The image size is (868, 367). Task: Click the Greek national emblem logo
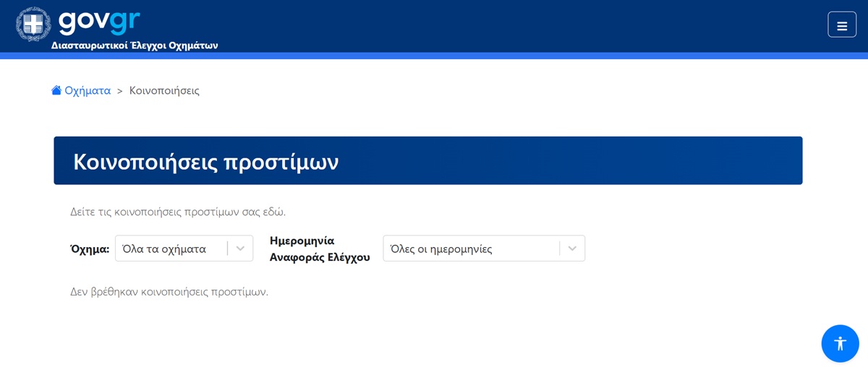coord(33,23)
